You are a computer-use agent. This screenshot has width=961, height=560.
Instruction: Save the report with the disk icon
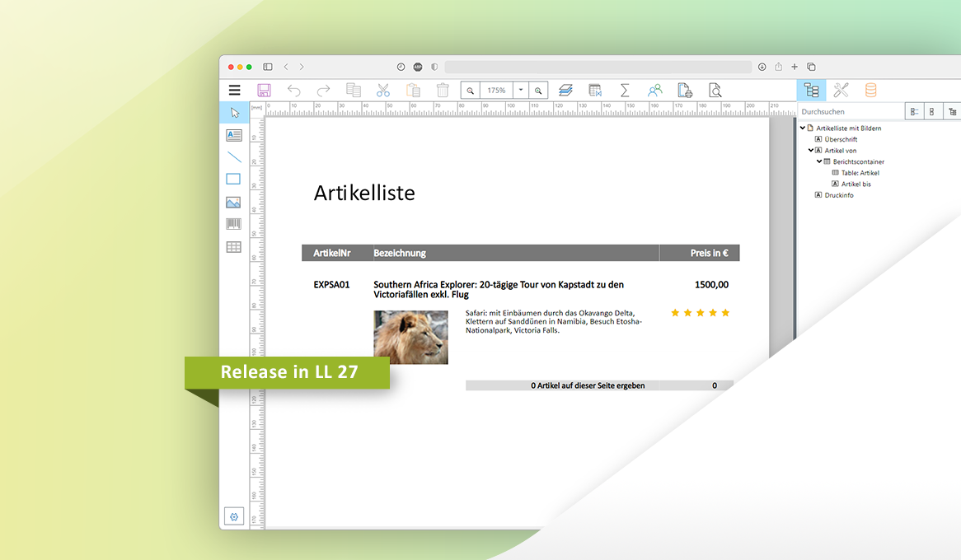pos(265,90)
